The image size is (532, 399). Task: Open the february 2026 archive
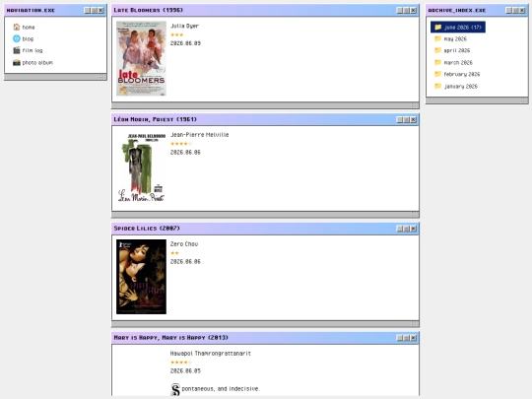[x=462, y=74]
